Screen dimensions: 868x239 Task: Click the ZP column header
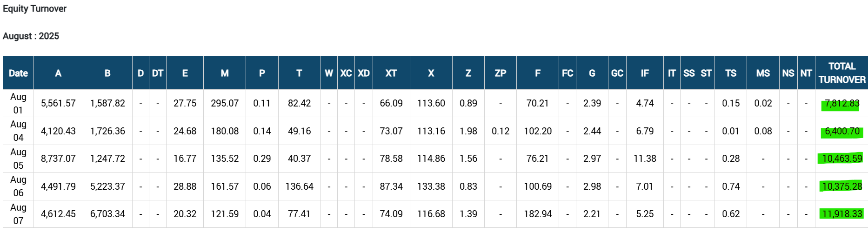[500, 73]
